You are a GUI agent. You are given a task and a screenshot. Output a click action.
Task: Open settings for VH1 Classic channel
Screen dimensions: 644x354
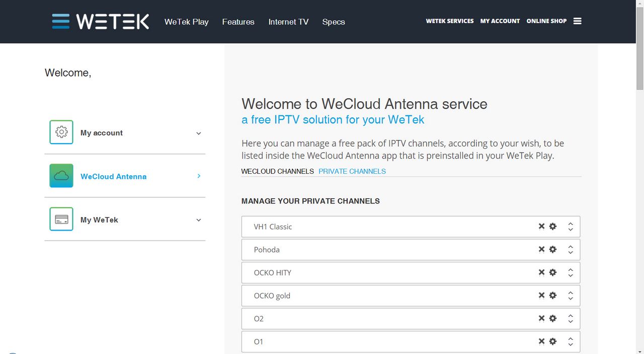tap(553, 226)
